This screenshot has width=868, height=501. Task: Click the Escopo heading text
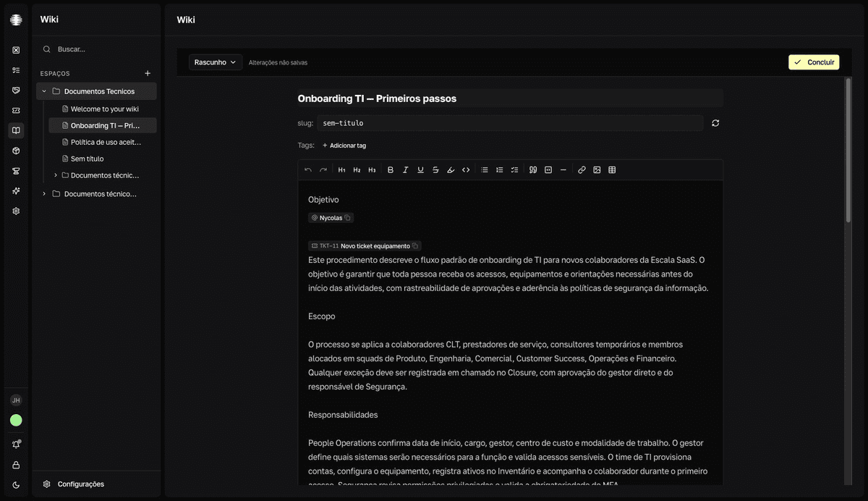click(x=322, y=316)
